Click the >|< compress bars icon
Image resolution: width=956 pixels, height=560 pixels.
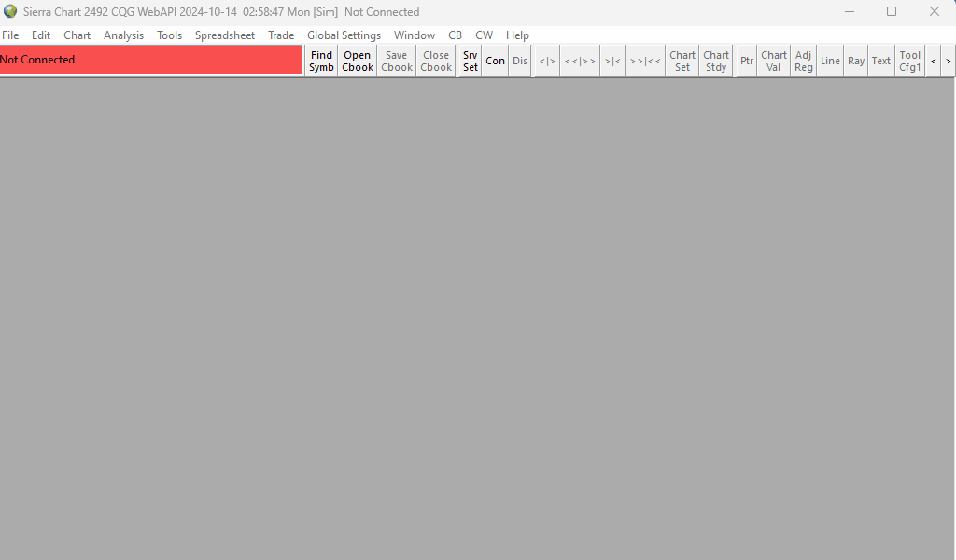[x=612, y=61]
